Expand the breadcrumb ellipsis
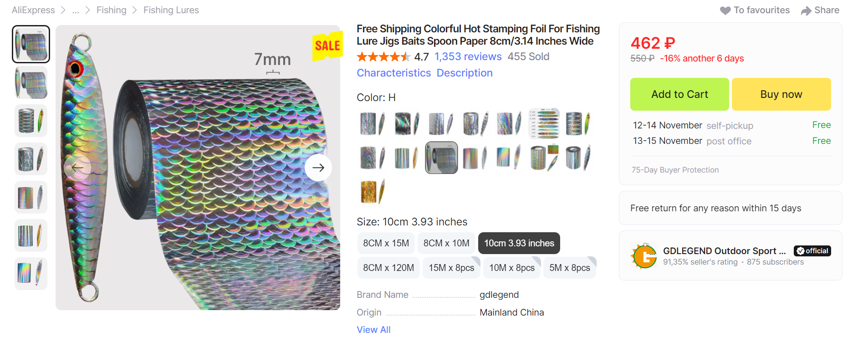Screen dimensions: 868x352 (76, 10)
